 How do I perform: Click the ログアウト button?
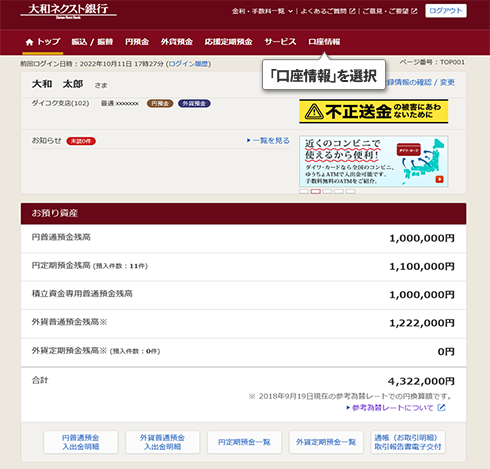tap(446, 11)
